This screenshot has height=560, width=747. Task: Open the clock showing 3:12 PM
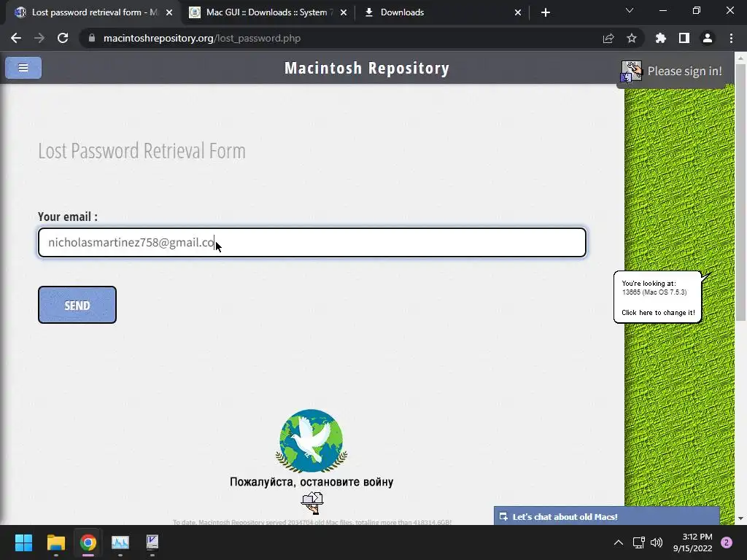pos(693,542)
